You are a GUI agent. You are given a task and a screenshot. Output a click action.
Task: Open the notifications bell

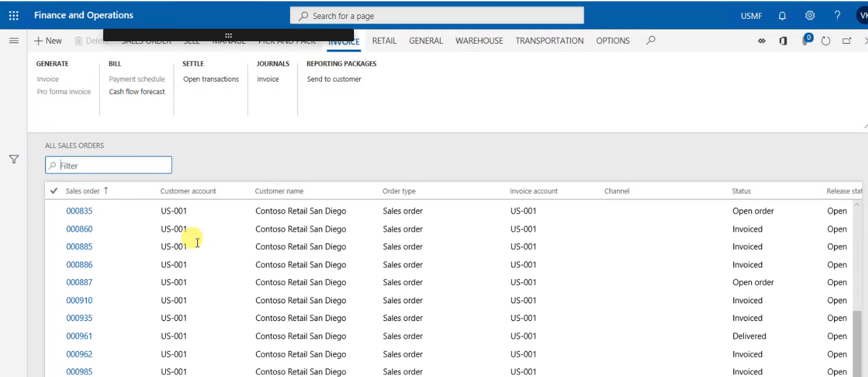[x=782, y=14]
